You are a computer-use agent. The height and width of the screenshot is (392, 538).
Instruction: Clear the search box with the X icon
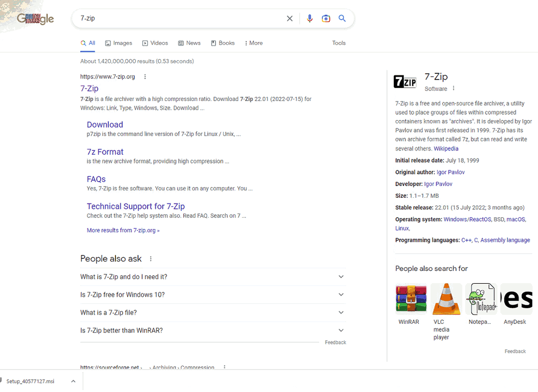[290, 19]
